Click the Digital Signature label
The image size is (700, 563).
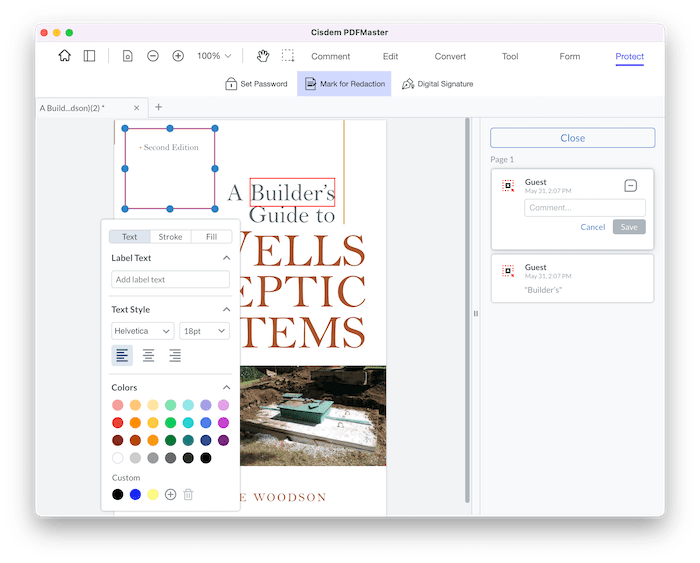point(445,83)
